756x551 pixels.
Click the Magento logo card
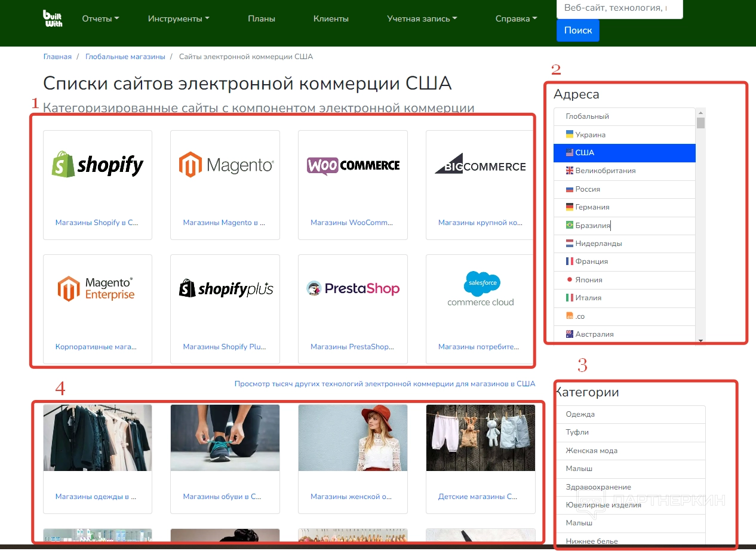point(225,165)
